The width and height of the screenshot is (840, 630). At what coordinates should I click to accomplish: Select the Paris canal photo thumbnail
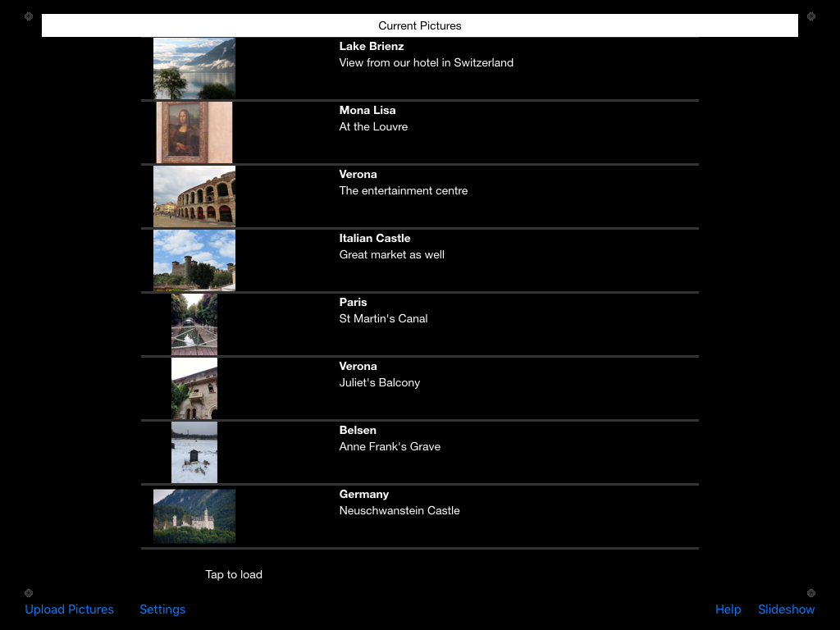(194, 324)
